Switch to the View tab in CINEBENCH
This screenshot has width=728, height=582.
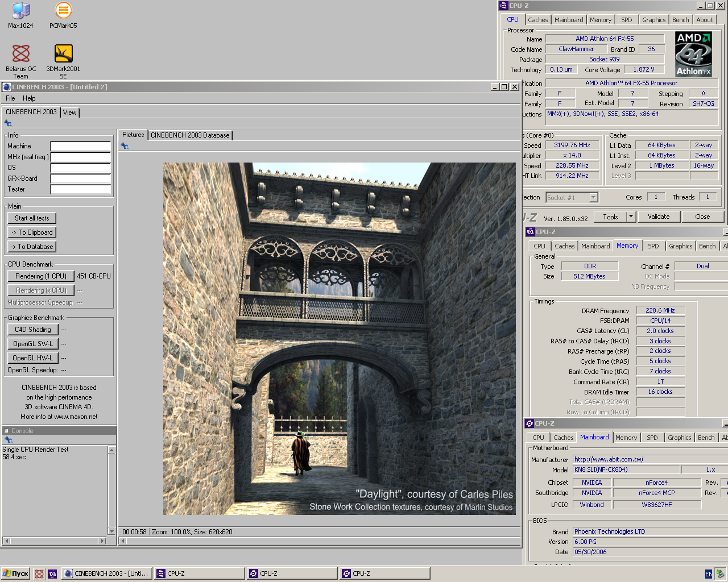69,113
